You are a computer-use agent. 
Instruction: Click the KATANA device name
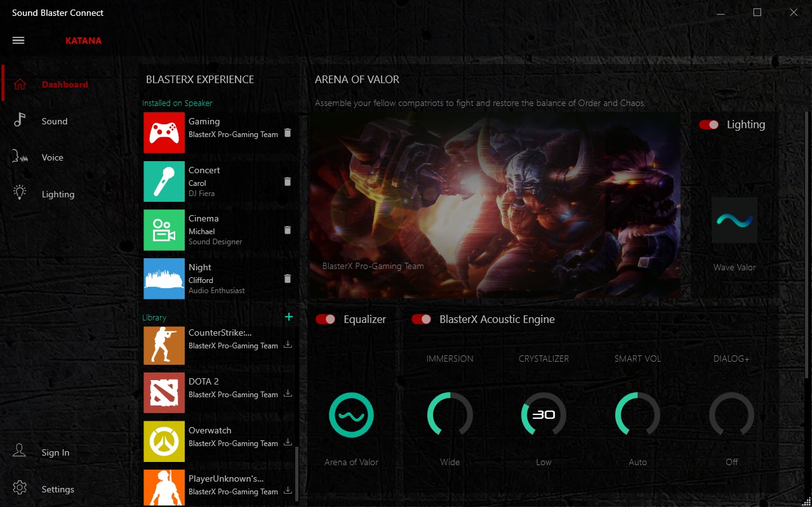click(83, 41)
